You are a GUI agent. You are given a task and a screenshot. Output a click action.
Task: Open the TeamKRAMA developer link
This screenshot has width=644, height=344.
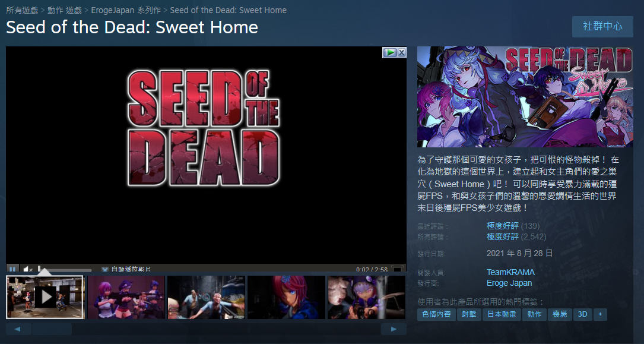pyautogui.click(x=510, y=272)
